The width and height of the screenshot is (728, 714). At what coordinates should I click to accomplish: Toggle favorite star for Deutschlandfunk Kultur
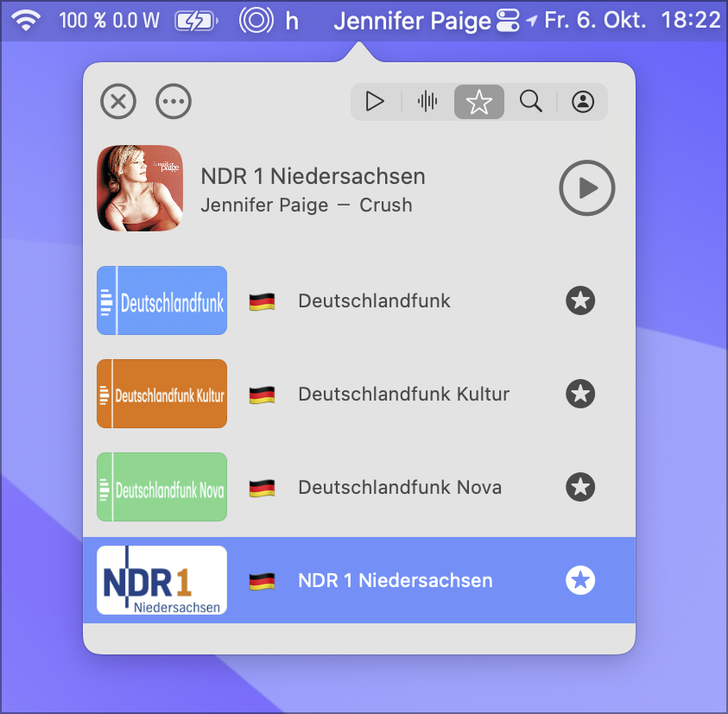(x=580, y=395)
